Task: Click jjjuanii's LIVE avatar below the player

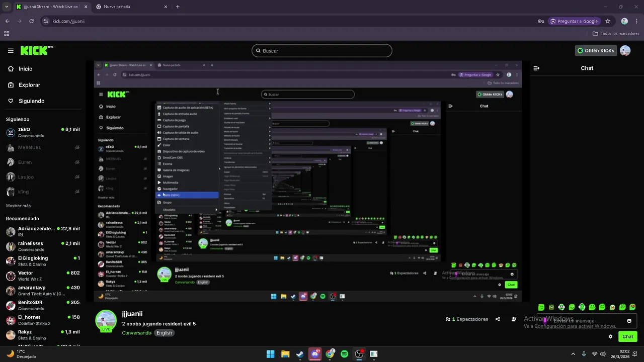Action: [106, 321]
